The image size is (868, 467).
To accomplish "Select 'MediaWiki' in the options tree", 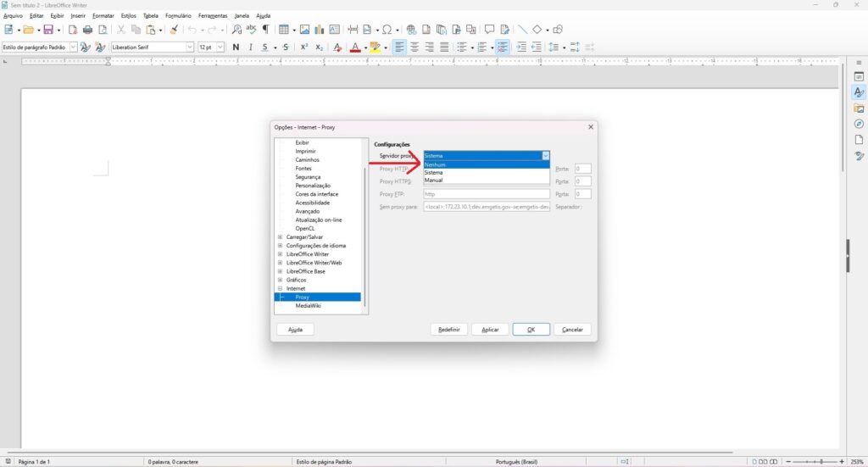I will point(308,305).
